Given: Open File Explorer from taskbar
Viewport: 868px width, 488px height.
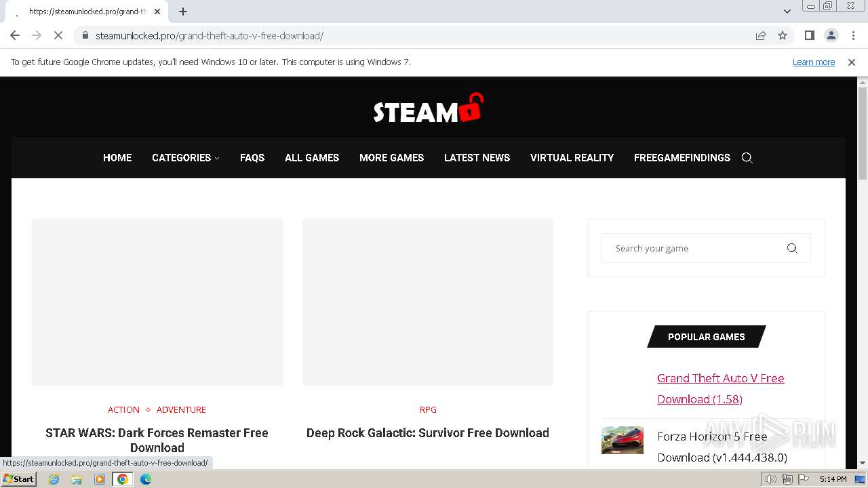Looking at the screenshot, I should tap(77, 479).
